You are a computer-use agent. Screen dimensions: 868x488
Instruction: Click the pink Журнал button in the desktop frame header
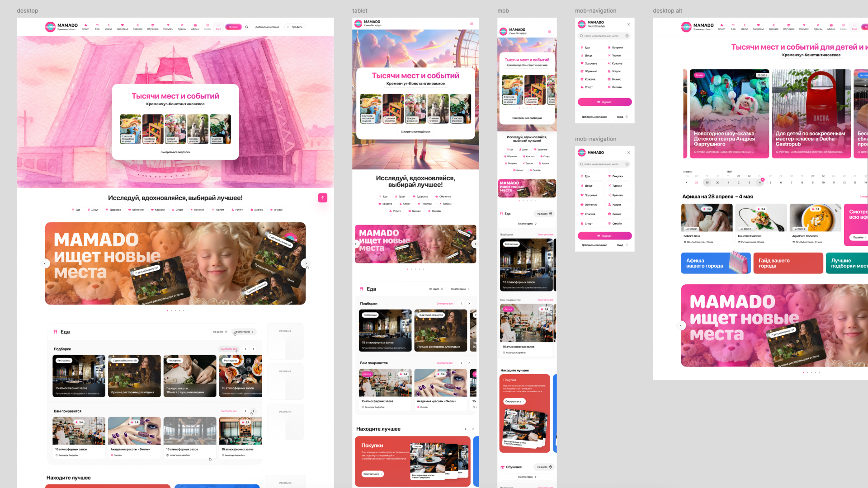(x=234, y=27)
